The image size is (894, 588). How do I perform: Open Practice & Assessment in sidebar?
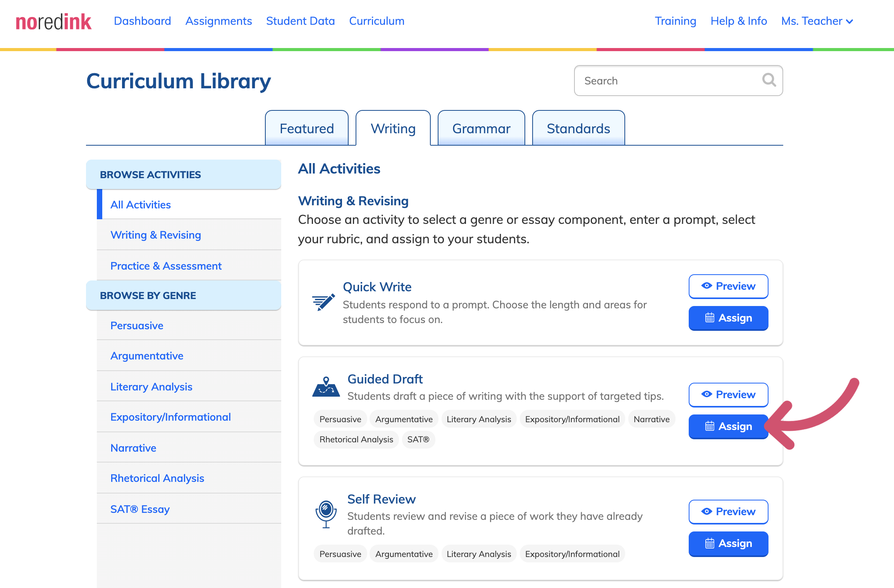coord(189,266)
